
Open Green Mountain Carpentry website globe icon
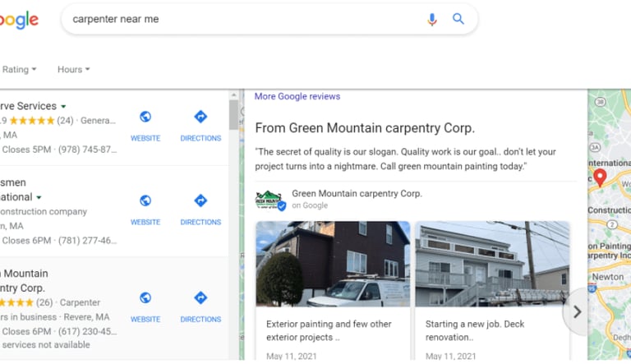click(x=145, y=298)
